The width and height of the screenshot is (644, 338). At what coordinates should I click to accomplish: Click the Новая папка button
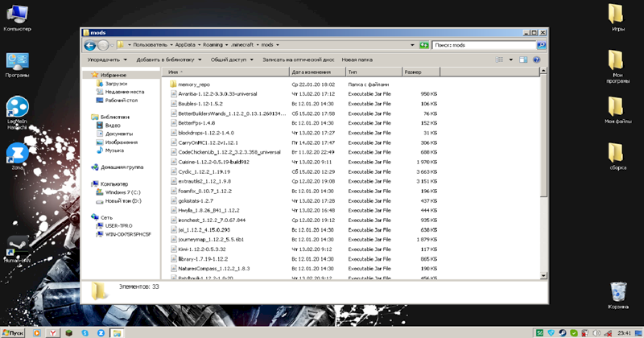(357, 60)
